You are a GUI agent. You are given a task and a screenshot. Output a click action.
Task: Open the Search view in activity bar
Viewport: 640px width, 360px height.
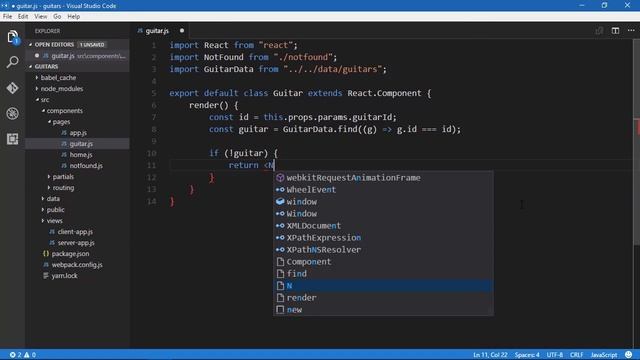point(12,62)
